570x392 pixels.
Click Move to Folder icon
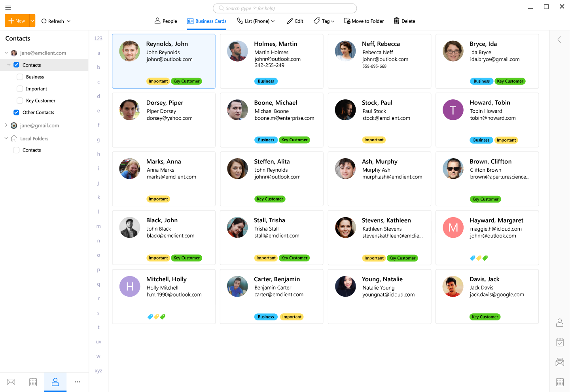(347, 21)
